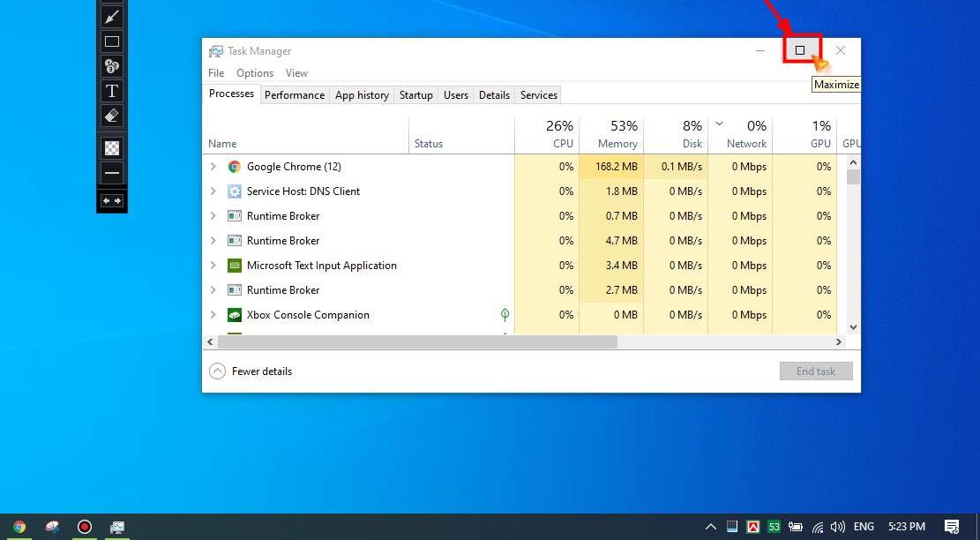Select the Eraser tool
Screen dimensions: 980x540
[x=111, y=116]
